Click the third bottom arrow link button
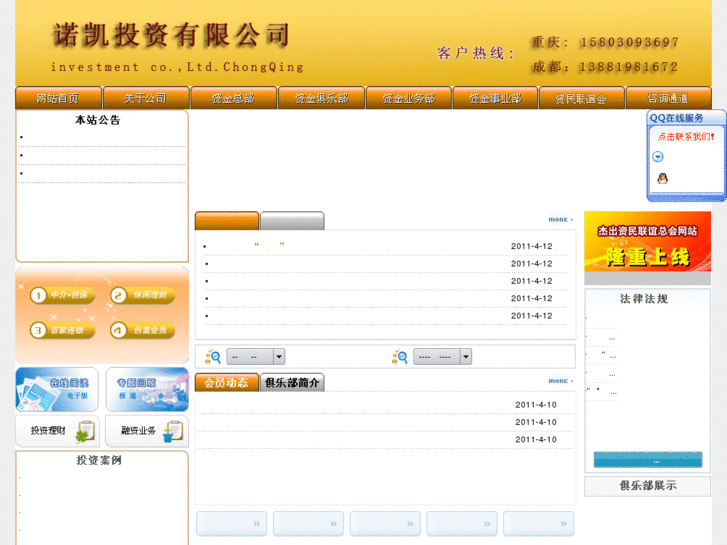This screenshot has width=727, height=545. [385, 524]
